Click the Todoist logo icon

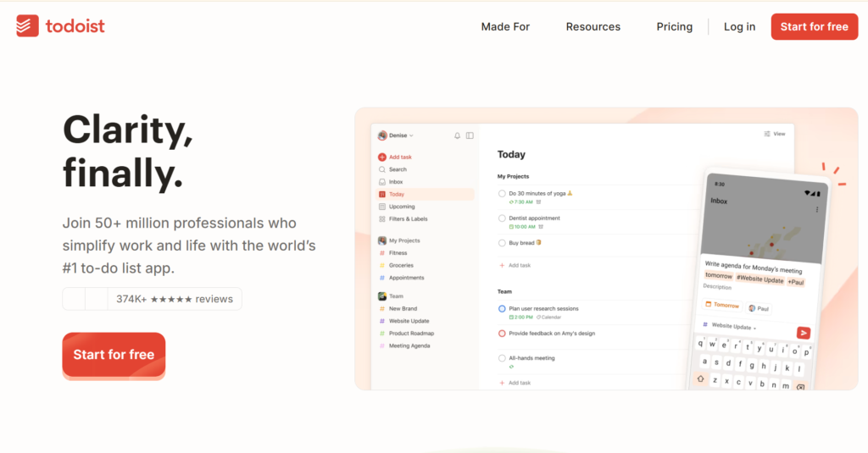tap(27, 26)
